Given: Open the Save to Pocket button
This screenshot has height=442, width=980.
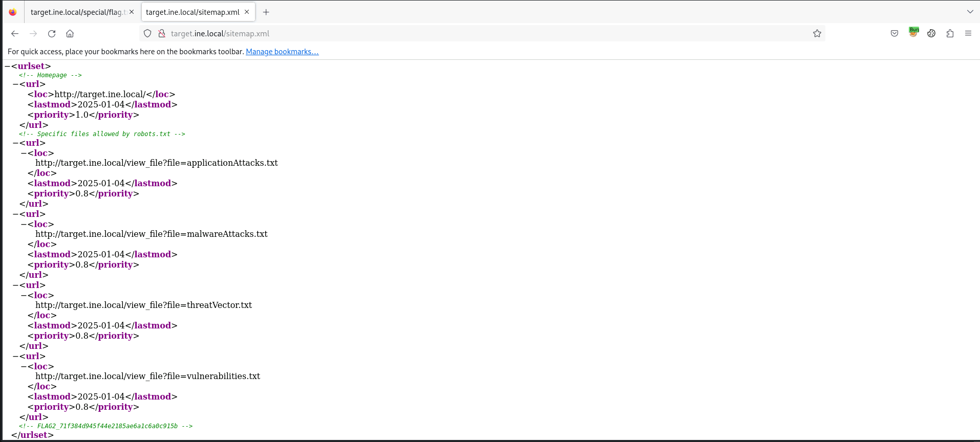Looking at the screenshot, I should [894, 33].
